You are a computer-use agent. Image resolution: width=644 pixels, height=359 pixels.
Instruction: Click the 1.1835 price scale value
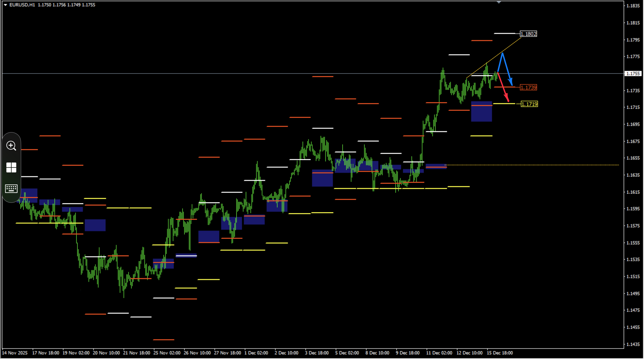[x=633, y=6]
